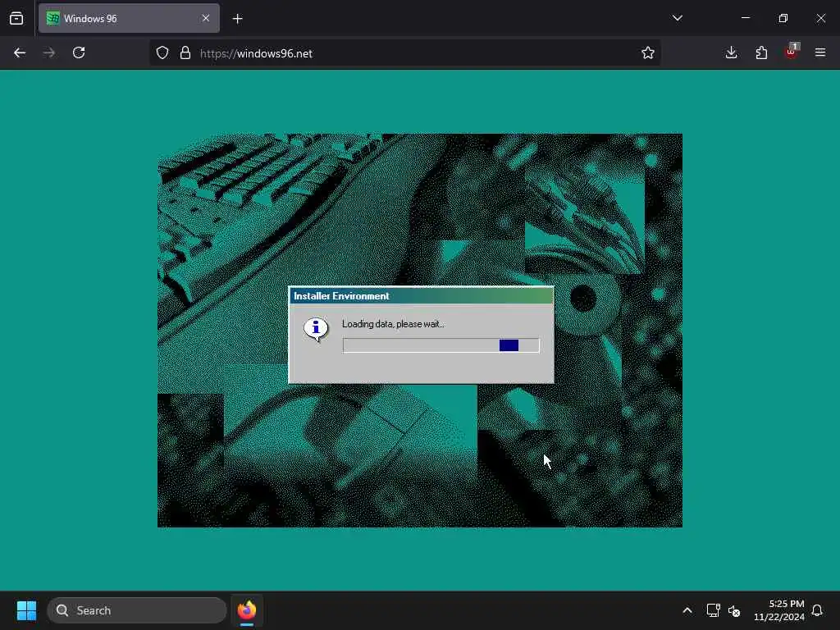This screenshot has height=630, width=840.
Task: Close the Windows 96 tab
Action: [206, 18]
